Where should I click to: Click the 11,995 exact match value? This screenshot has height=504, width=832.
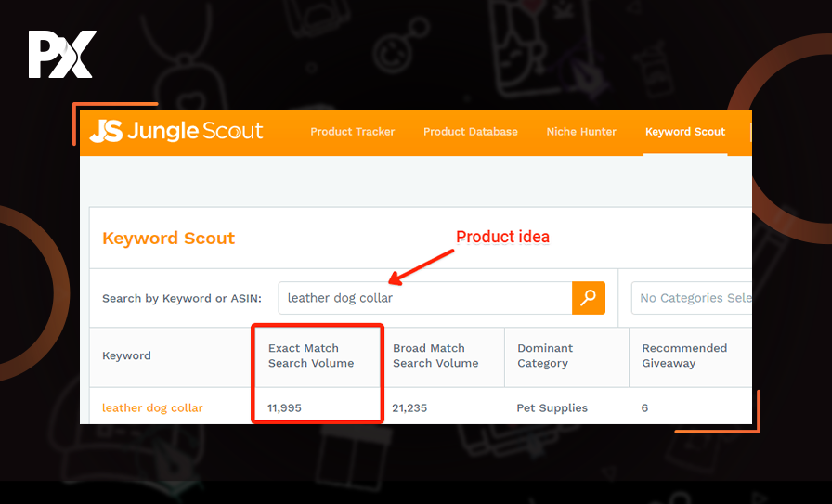coord(285,407)
